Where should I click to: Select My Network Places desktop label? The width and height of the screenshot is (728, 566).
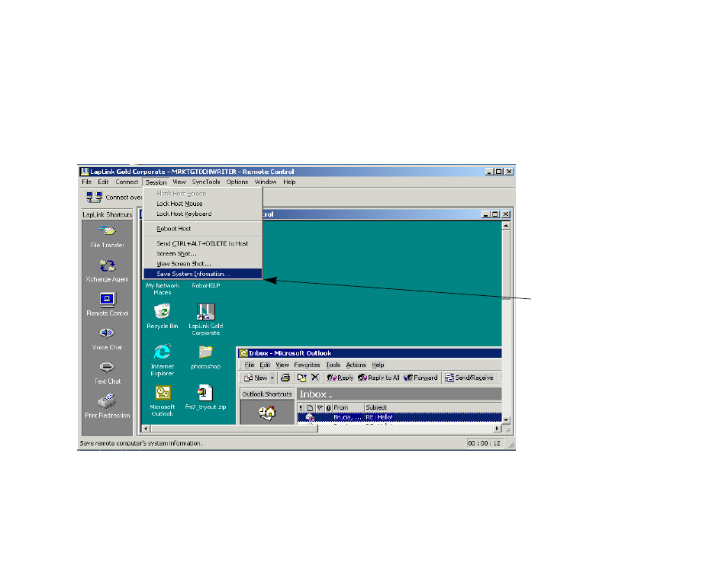click(x=163, y=289)
